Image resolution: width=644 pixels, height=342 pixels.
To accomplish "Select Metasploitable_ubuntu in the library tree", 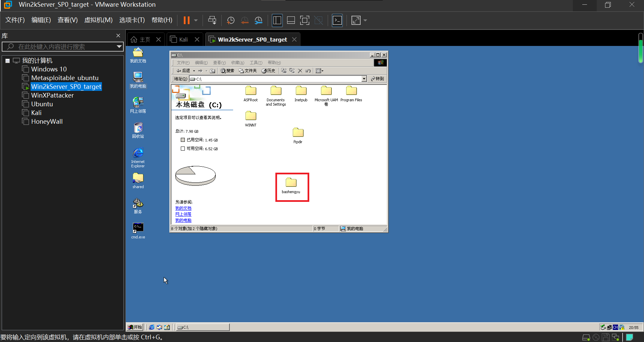I will point(65,78).
